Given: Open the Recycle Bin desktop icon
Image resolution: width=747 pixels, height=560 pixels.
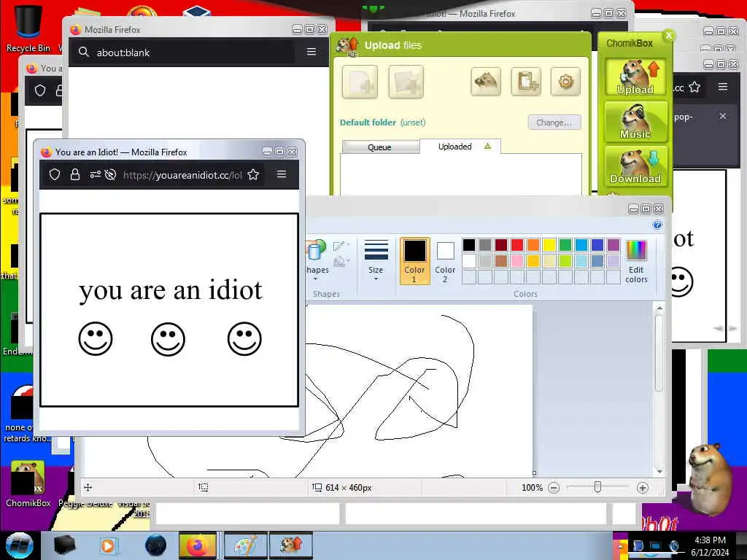Looking at the screenshot, I should 28,28.
